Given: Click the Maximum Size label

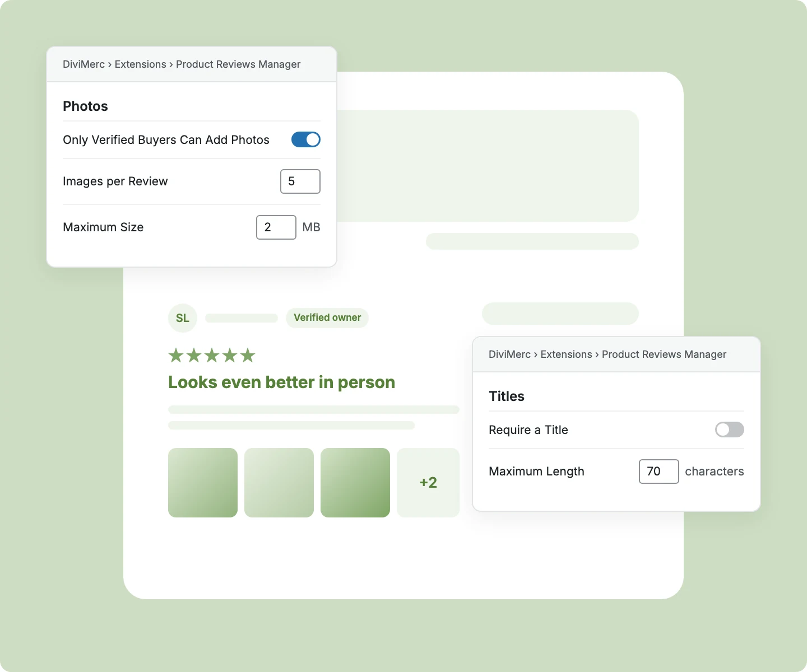Looking at the screenshot, I should point(103,227).
